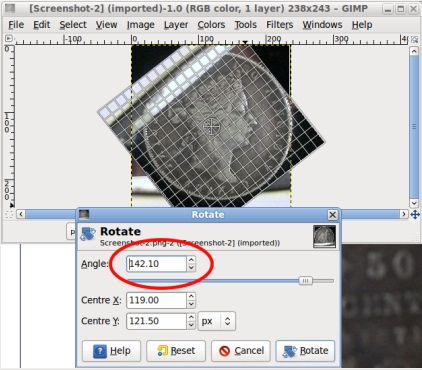This screenshot has width=422, height=370.
Task: Increase the Angle value with up arrow
Action: tap(191, 260)
